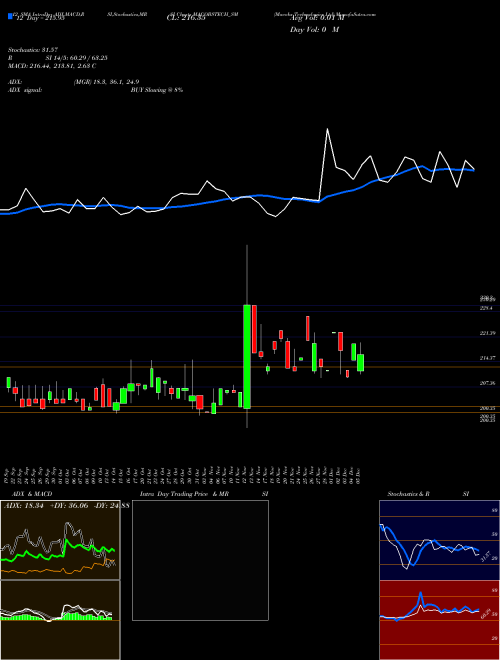Click the 207.36 price axis label
500x660 pixels.
coord(487,383)
